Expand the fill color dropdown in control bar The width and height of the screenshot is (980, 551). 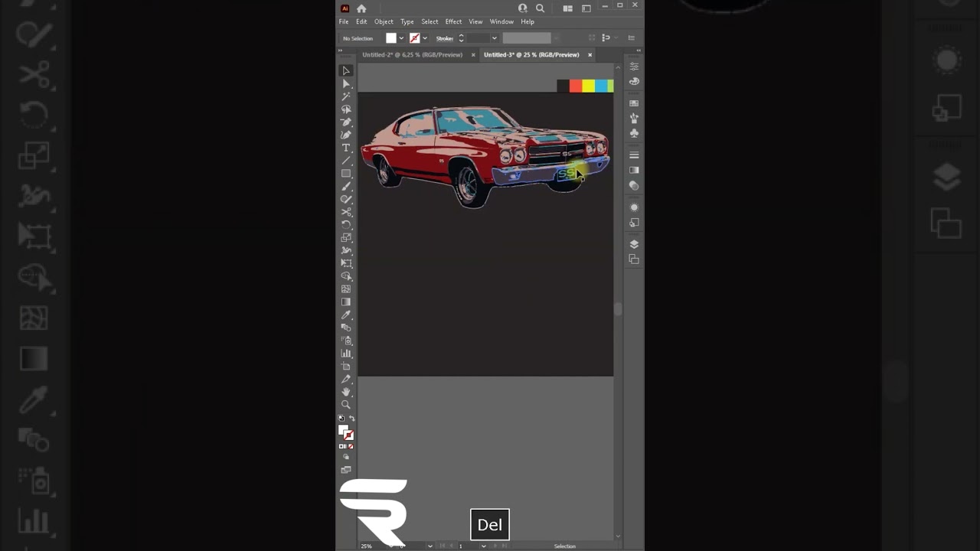point(401,38)
